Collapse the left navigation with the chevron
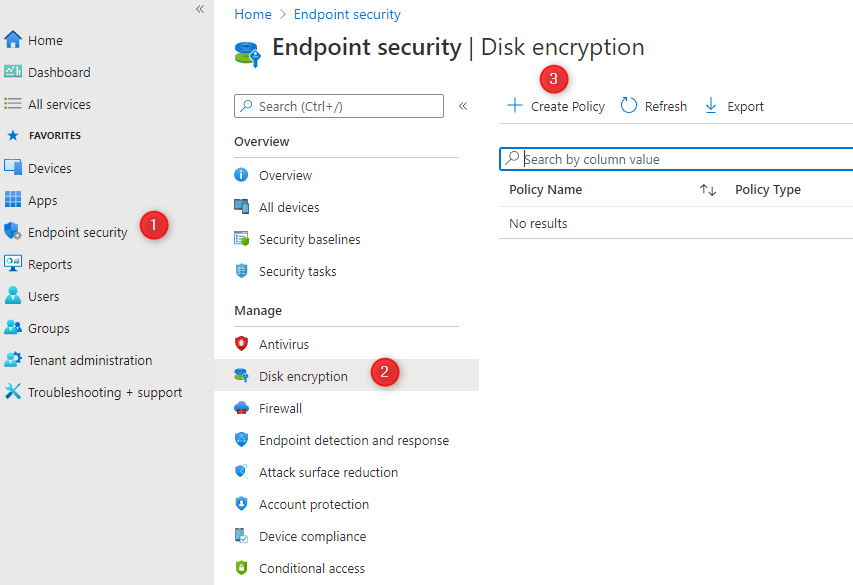 (x=199, y=8)
